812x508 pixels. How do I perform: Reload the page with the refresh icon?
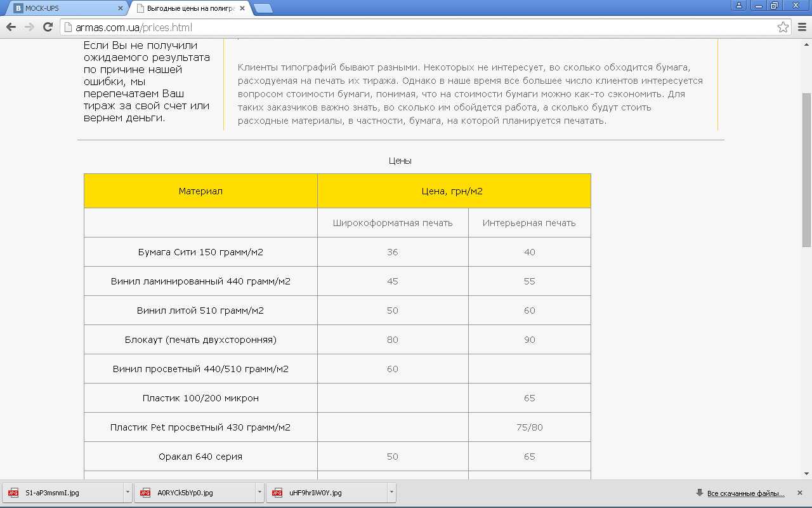[x=48, y=27]
